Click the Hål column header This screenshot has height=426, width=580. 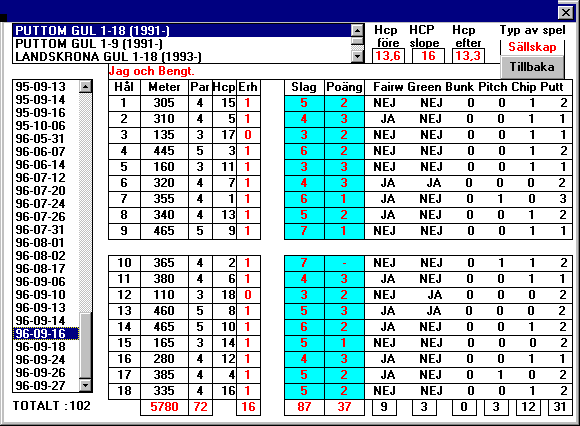click(x=124, y=87)
